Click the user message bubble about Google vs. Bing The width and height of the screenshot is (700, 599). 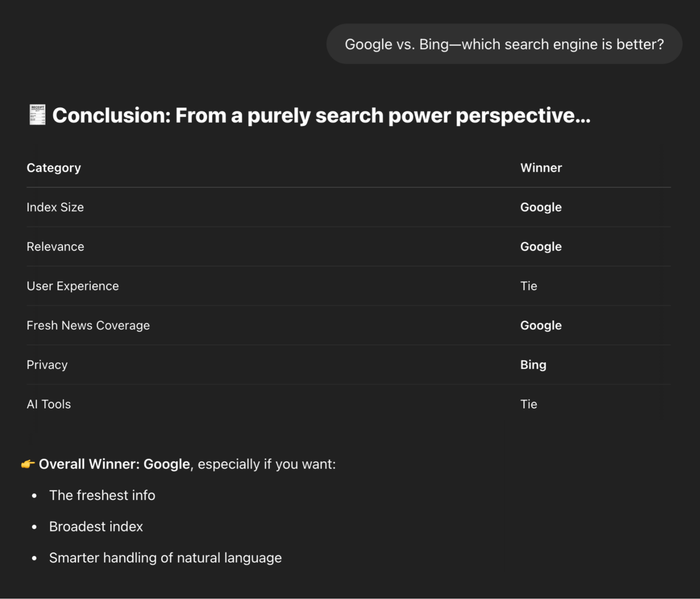[x=504, y=44]
